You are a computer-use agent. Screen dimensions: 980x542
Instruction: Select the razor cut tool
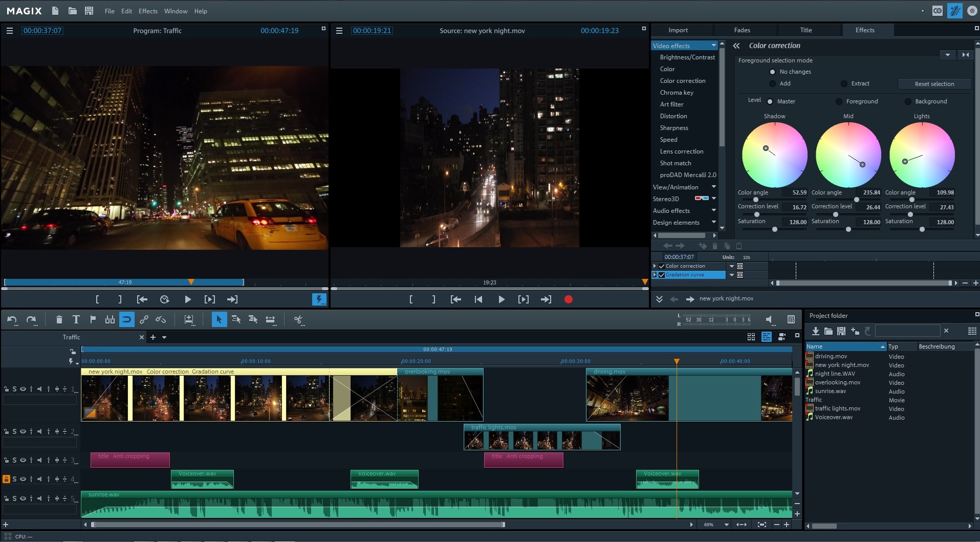(298, 319)
